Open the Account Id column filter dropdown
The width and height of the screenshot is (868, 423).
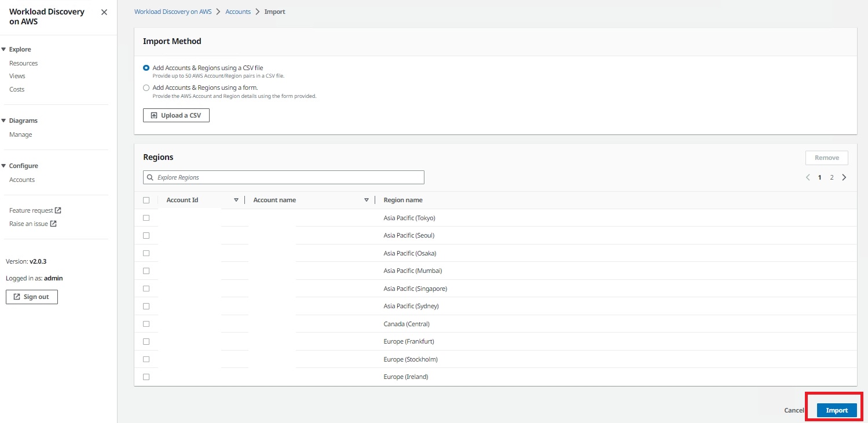coord(236,199)
